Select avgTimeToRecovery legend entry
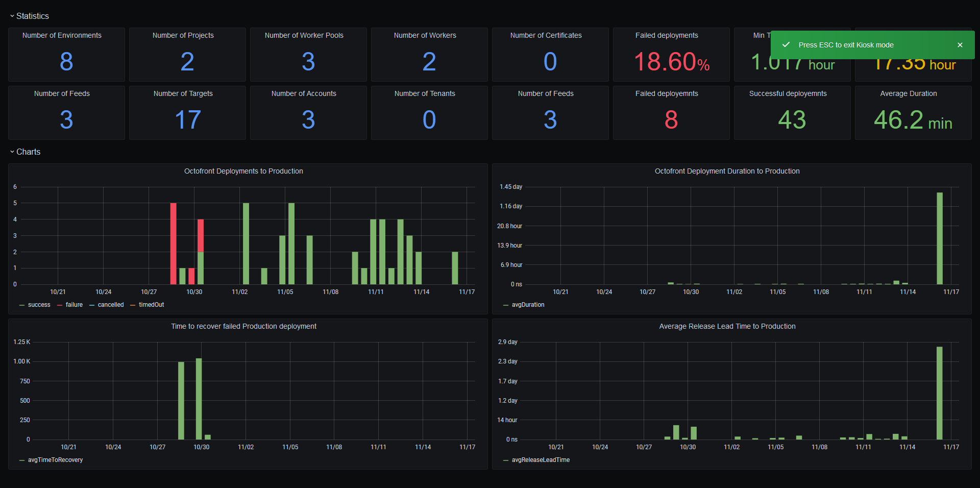This screenshot has height=488, width=980. 55,460
